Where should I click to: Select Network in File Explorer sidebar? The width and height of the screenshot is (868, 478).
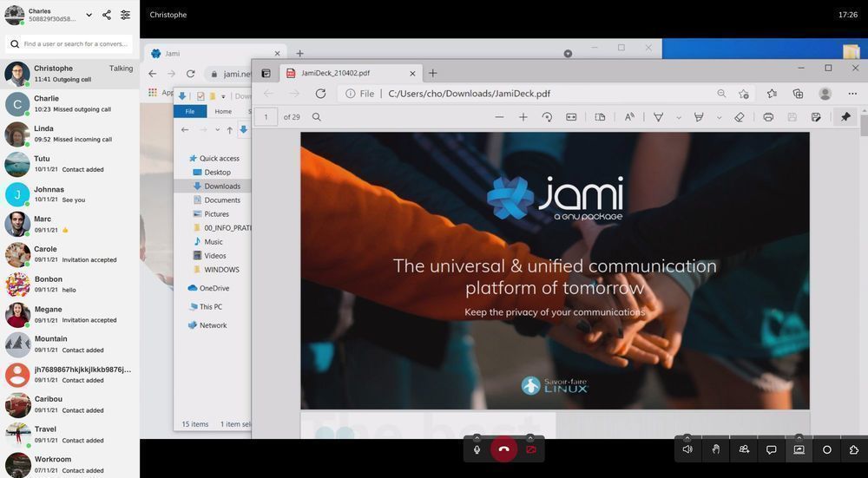[x=207, y=325]
